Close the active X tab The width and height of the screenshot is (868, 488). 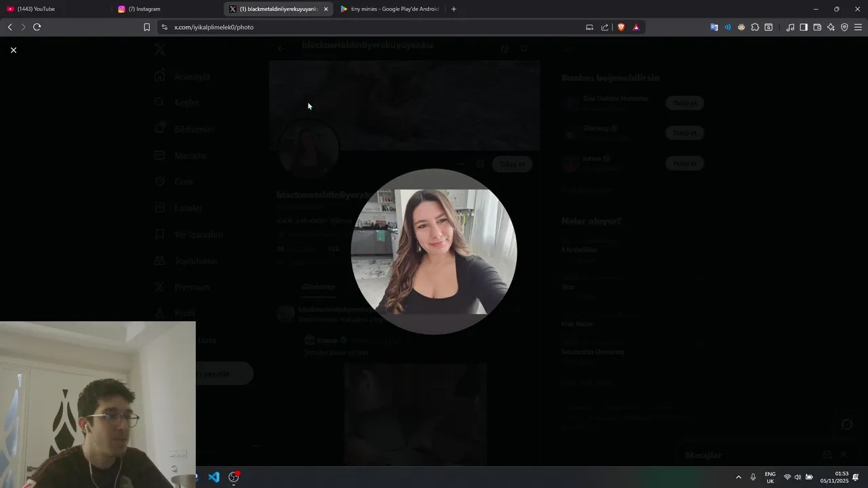click(x=326, y=9)
